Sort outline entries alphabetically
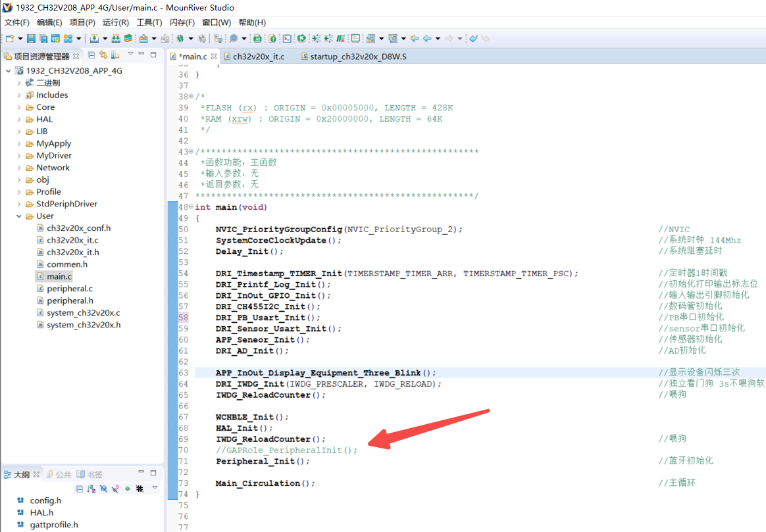Viewport: 766px width, 532px height. point(91,489)
